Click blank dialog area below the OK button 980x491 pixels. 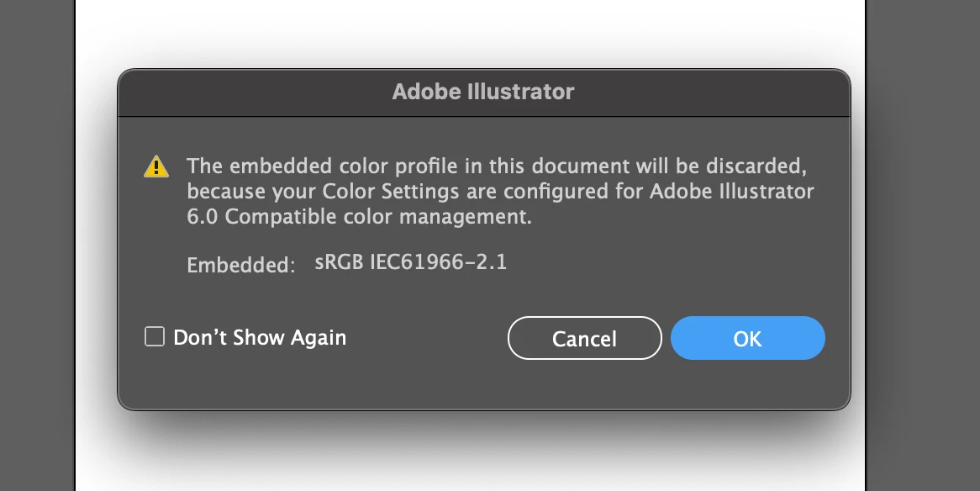(747, 385)
